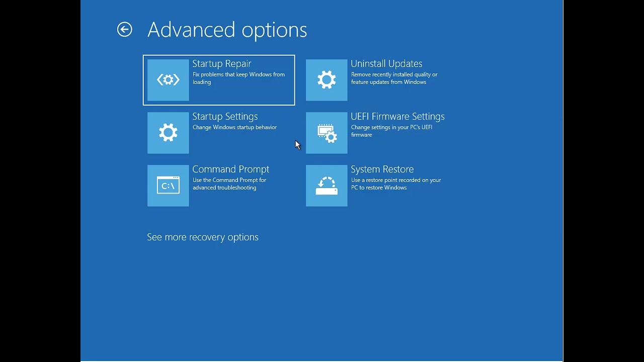Click the Uninstall Updates title
The width and height of the screenshot is (644, 362).
click(x=386, y=64)
